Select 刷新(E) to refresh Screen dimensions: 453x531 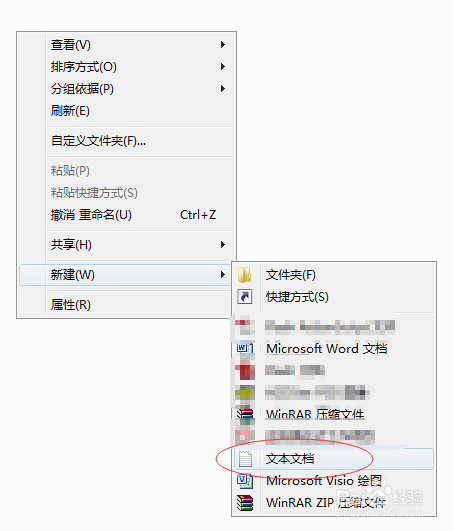[126, 111]
